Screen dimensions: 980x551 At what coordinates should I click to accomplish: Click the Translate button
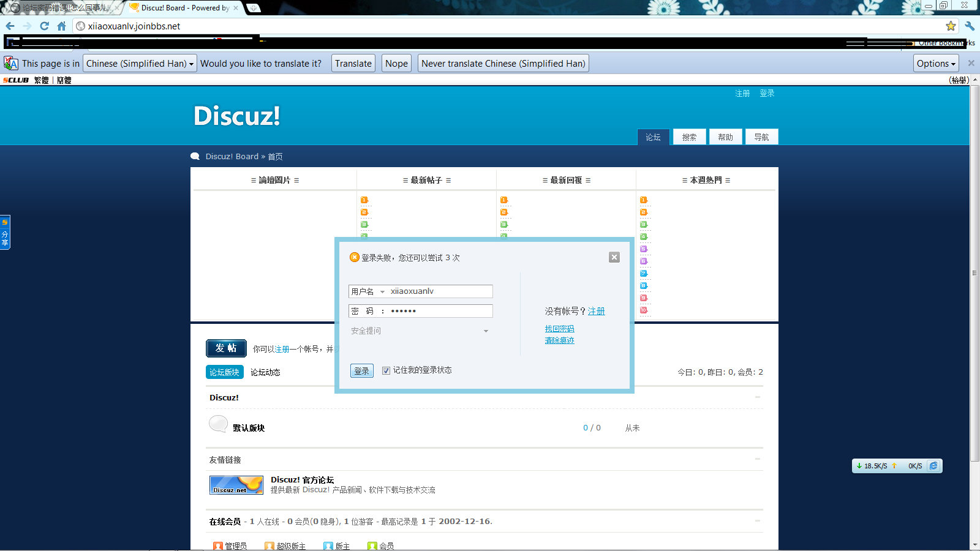(x=353, y=63)
